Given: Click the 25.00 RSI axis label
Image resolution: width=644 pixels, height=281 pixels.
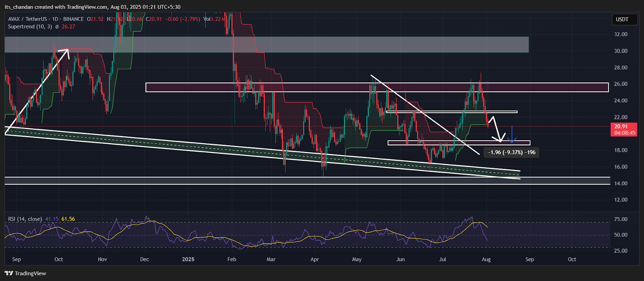Looking at the screenshot, I should [621, 250].
